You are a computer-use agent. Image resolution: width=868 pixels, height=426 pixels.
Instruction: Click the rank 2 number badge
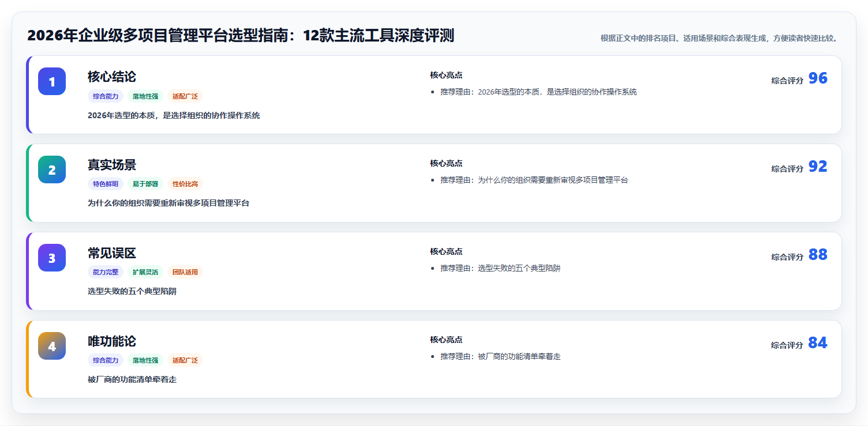pos(52,169)
